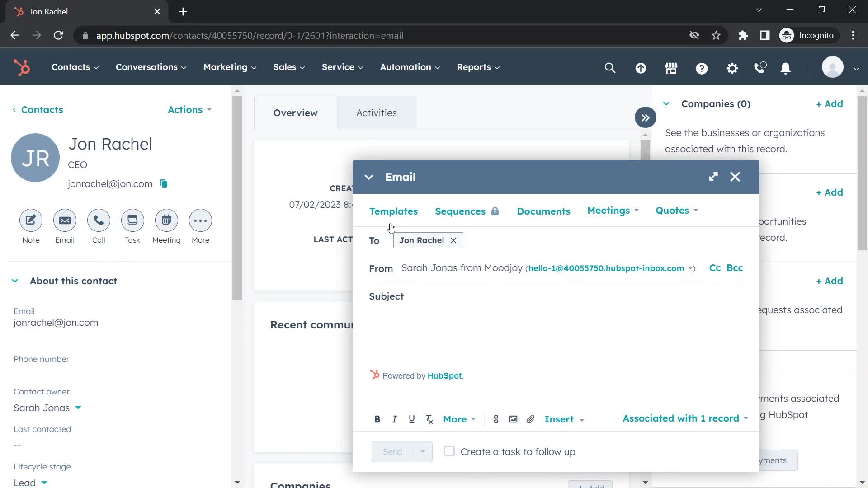This screenshot has height=488, width=868.
Task: Enable Create a task to follow up
Action: pyautogui.click(x=449, y=451)
